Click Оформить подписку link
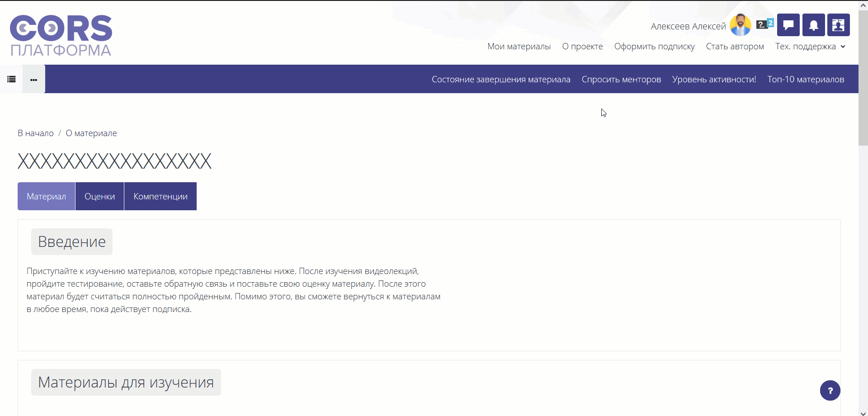The width and height of the screenshot is (868, 416). pyautogui.click(x=654, y=47)
